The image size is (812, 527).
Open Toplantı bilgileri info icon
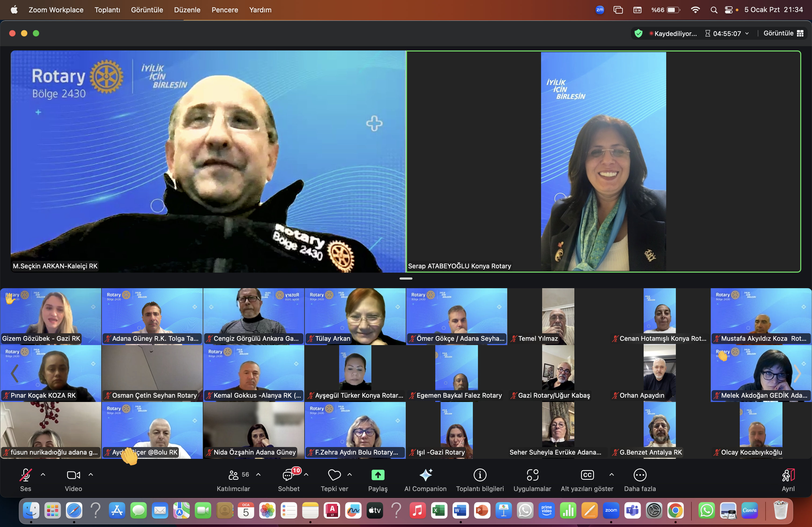click(x=480, y=475)
